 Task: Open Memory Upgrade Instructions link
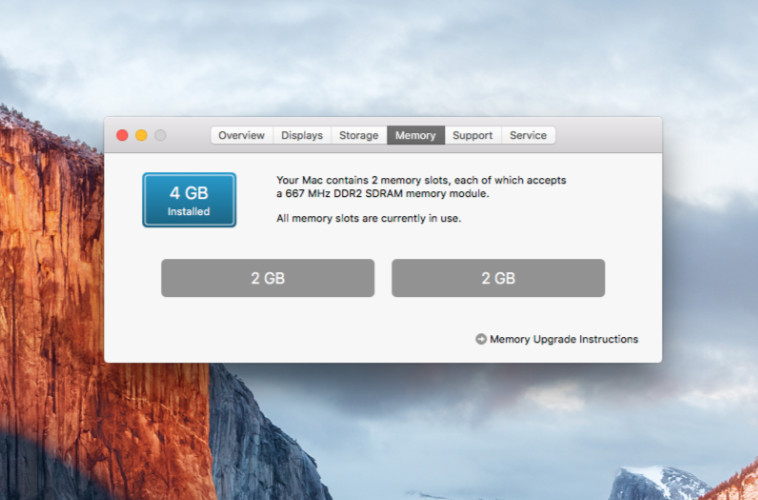564,339
